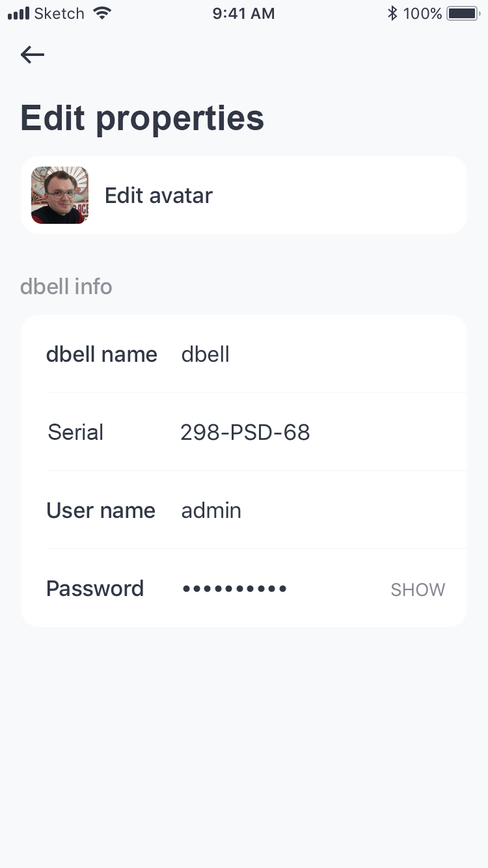Screen dimensions: 488x868
Task: Open the Edit avatar option
Action: coord(159,195)
